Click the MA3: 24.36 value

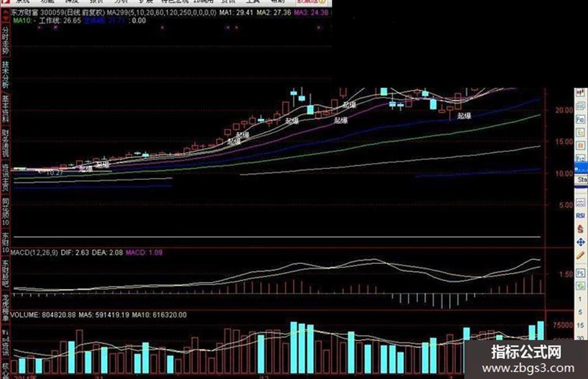[311, 12]
